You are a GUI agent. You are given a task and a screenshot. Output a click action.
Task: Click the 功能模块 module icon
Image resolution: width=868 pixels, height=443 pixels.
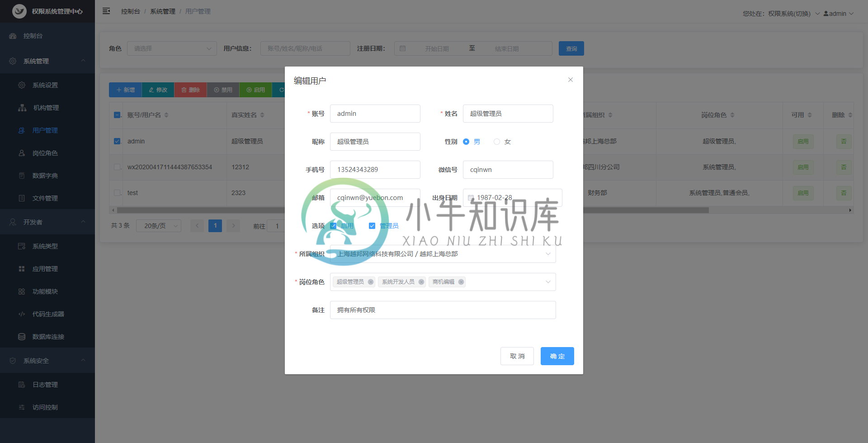[22, 291]
